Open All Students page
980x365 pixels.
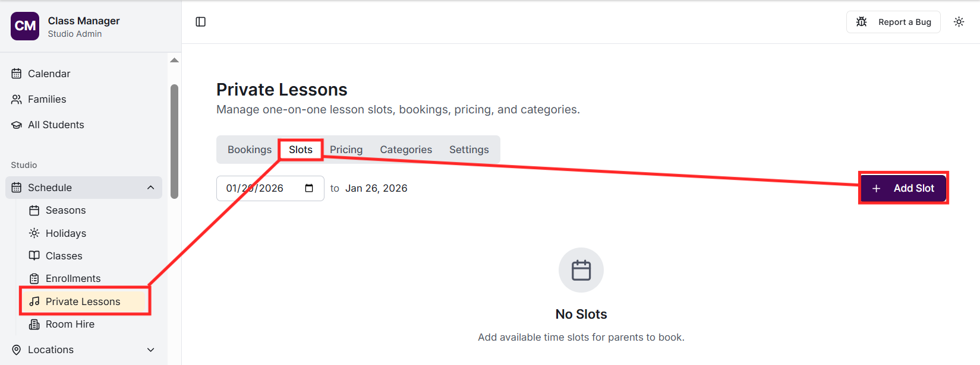[x=56, y=125]
